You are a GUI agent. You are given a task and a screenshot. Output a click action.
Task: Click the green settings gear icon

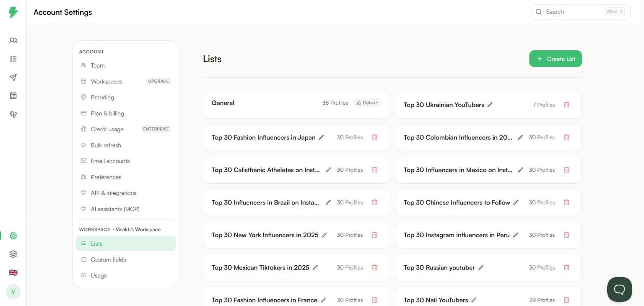coord(13,236)
